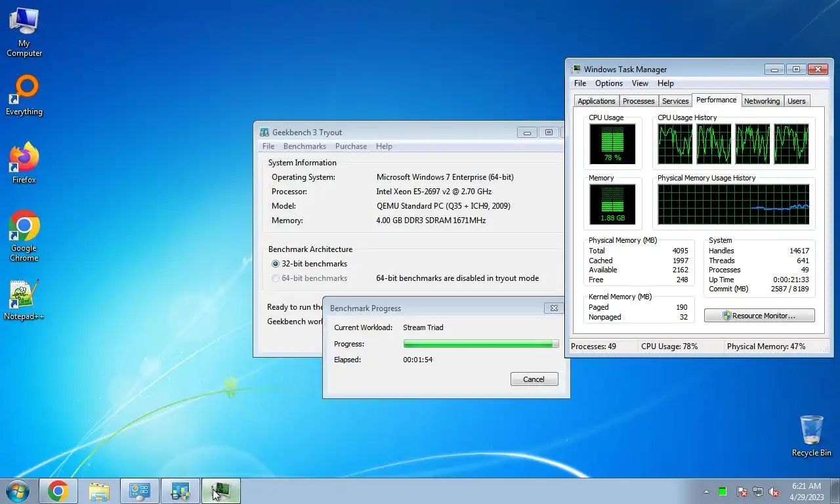
Task: Click the benchmark progress bar
Action: (x=481, y=344)
